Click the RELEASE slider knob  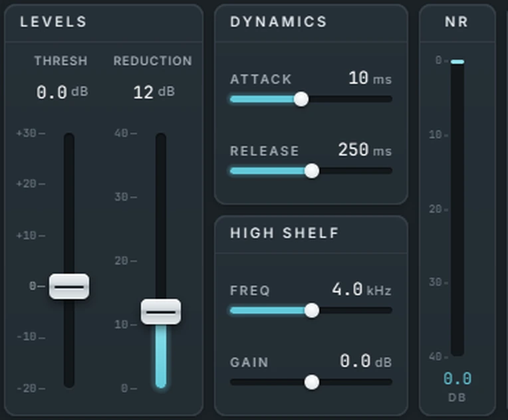(x=312, y=171)
